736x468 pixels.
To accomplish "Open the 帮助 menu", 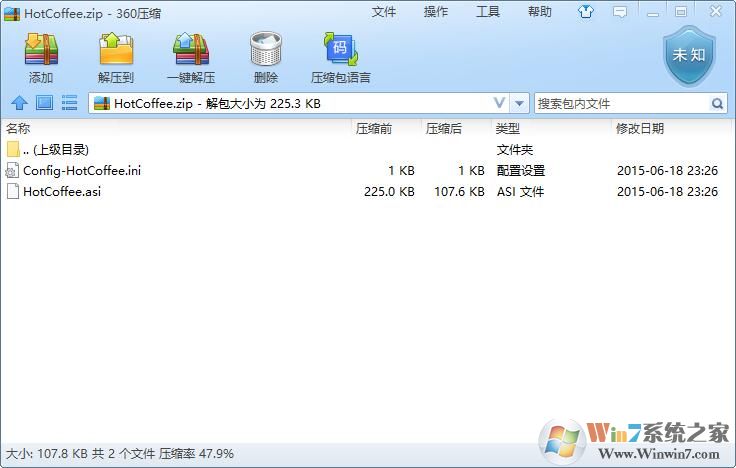I will tap(540, 12).
